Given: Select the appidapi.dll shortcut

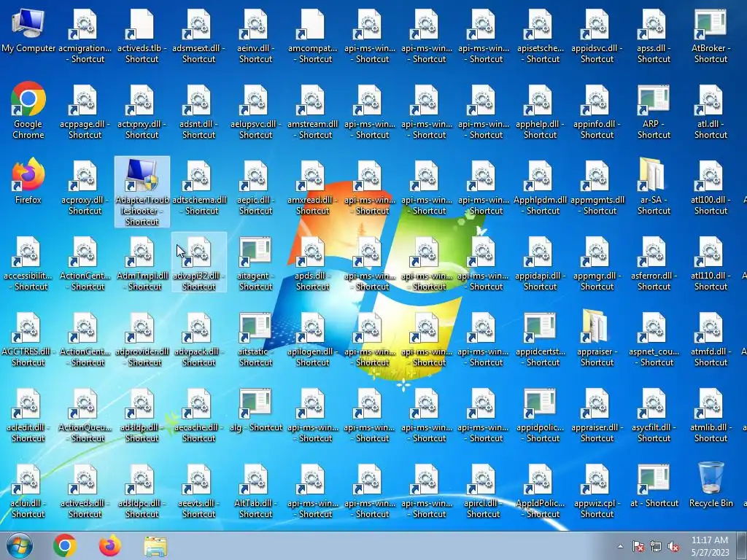Looking at the screenshot, I should point(541,262).
